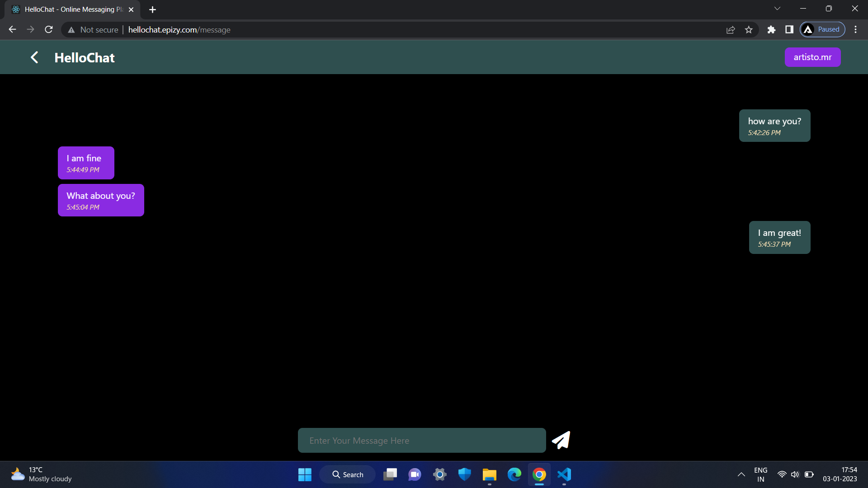
Task: Select the "how are you?" message
Action: (x=774, y=126)
